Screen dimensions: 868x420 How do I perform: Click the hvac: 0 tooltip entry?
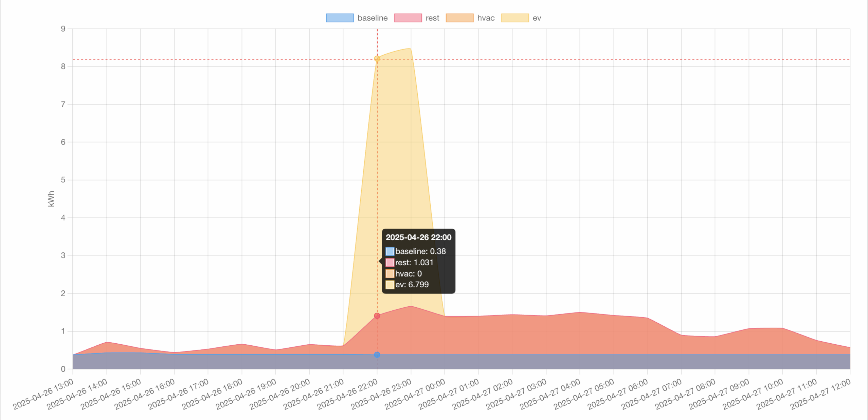[408, 274]
